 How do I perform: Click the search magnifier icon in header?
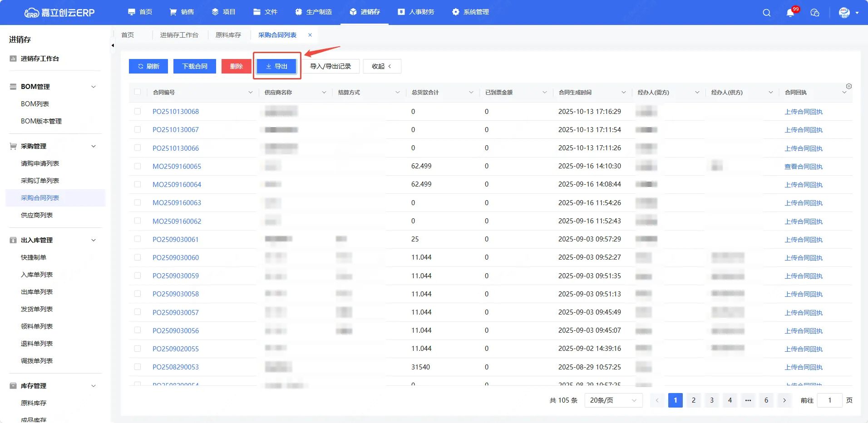767,13
